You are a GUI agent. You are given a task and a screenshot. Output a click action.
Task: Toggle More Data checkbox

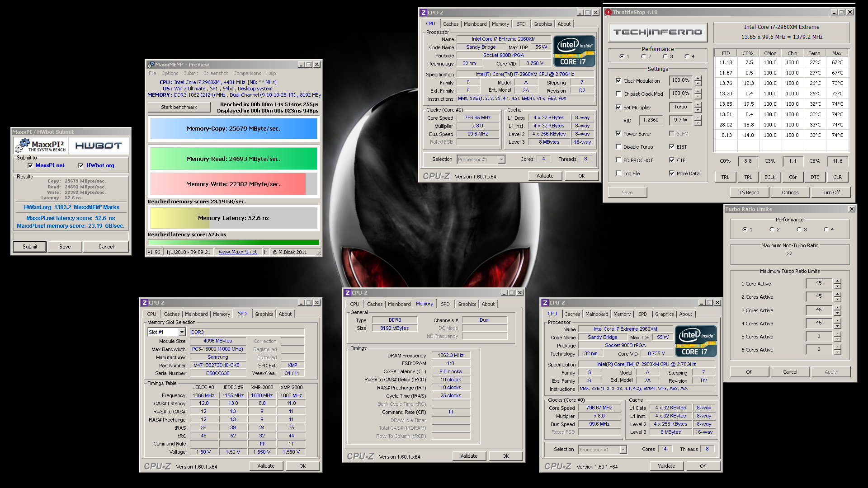672,174
